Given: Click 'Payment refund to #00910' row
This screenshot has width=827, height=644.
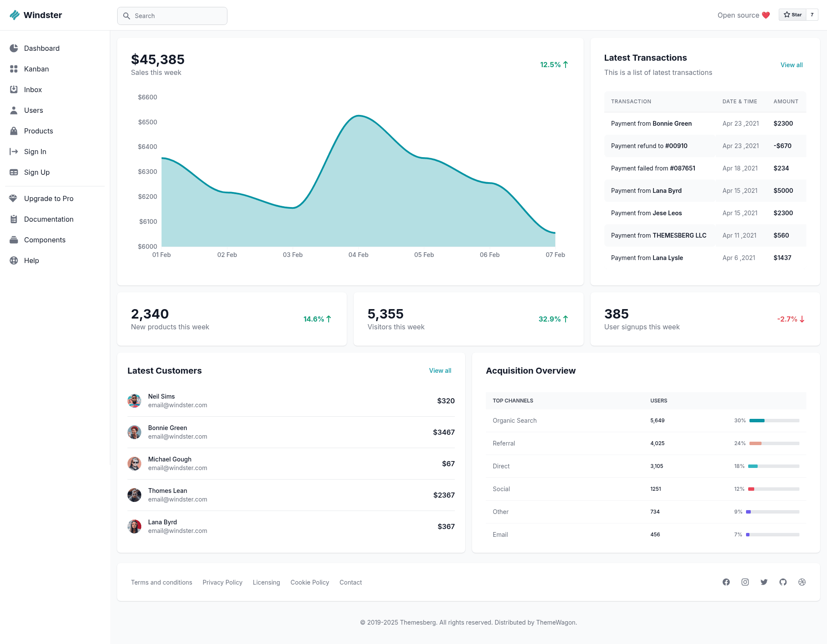Looking at the screenshot, I should (x=705, y=146).
